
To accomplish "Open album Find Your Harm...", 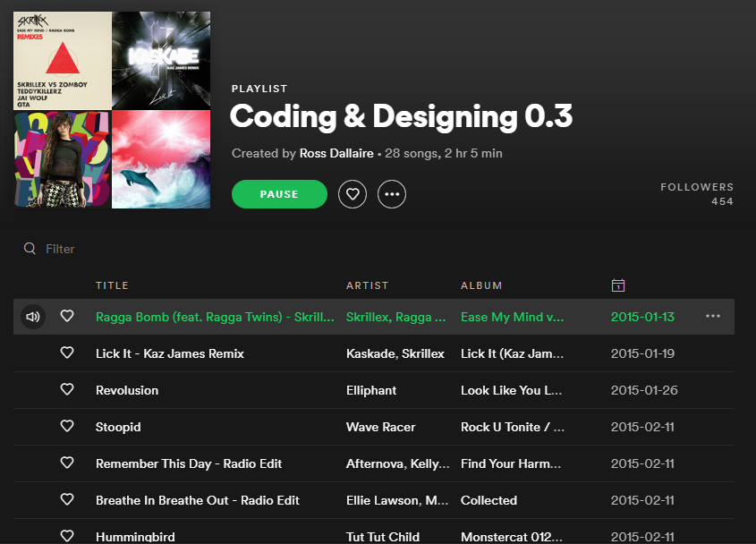I will tap(511, 463).
